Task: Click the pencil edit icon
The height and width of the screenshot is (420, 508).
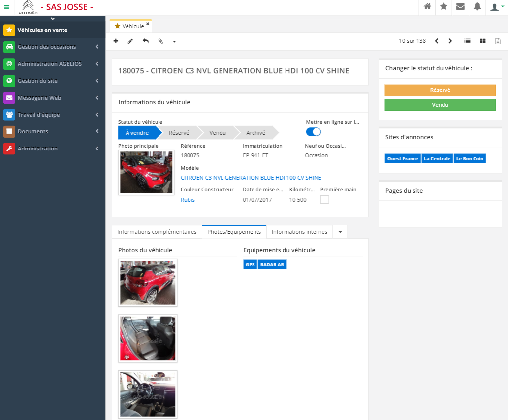Action: (130, 41)
